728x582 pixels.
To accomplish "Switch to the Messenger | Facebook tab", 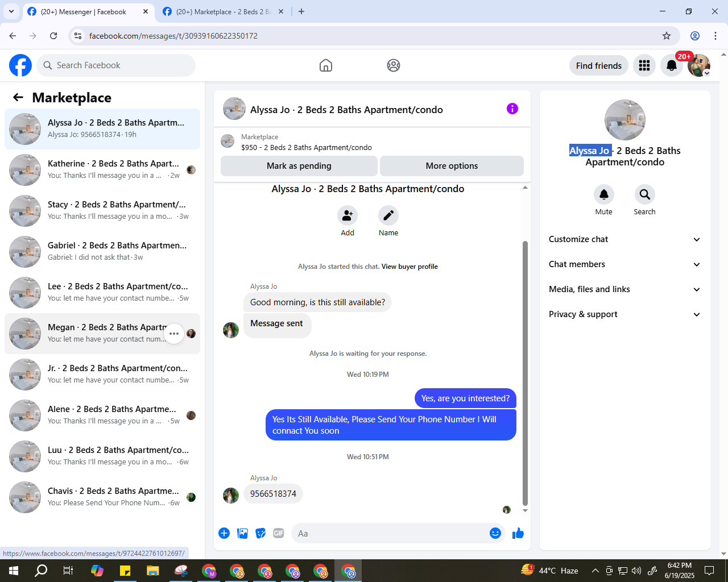I will 88,11.
